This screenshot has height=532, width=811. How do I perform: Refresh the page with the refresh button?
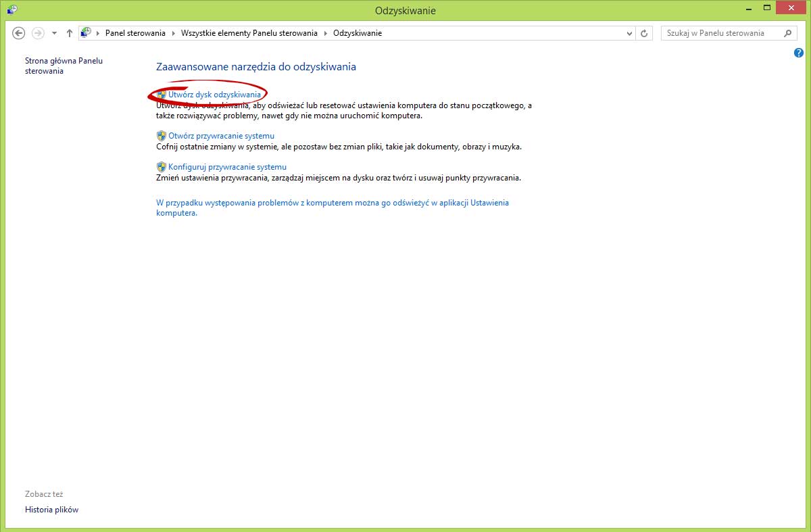click(x=645, y=33)
